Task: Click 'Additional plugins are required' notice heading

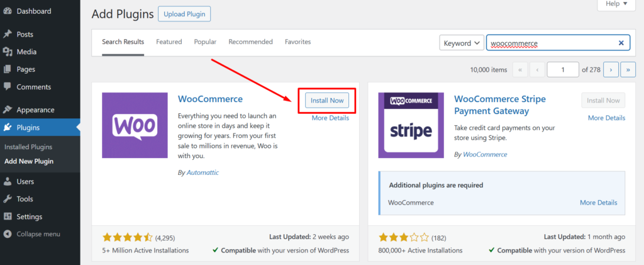Action: pos(436,185)
